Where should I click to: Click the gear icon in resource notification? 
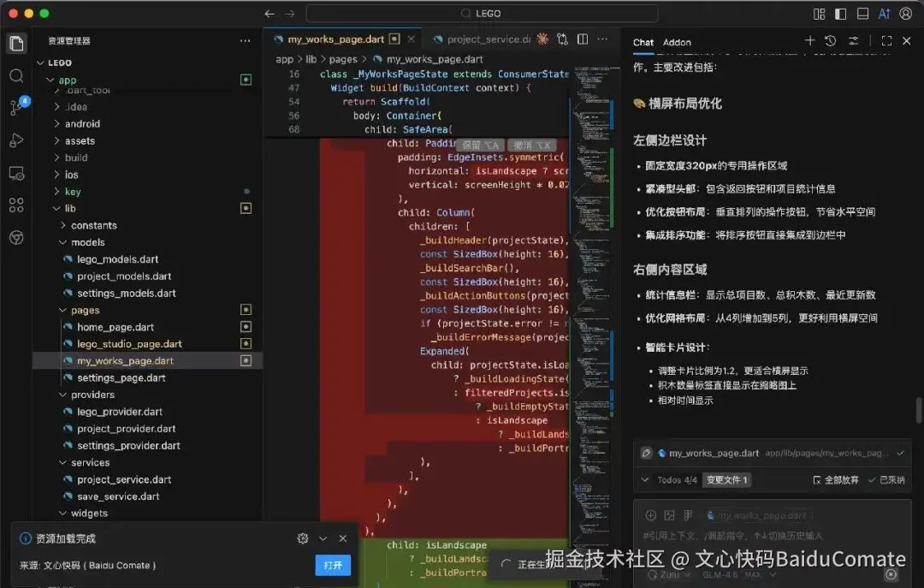pyautogui.click(x=303, y=538)
